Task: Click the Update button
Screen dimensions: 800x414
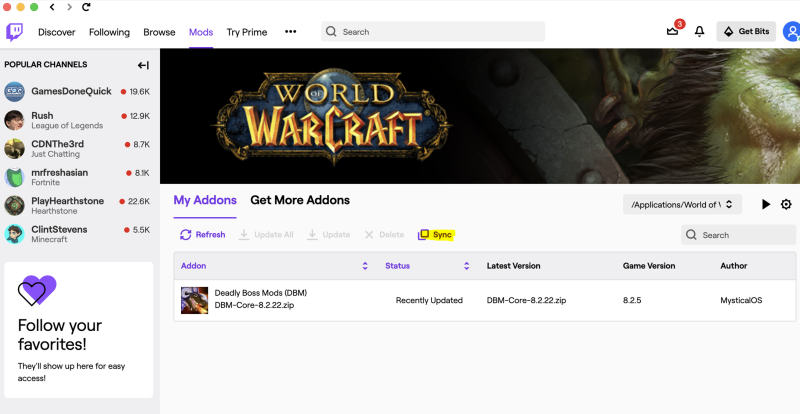Action: [x=329, y=235]
